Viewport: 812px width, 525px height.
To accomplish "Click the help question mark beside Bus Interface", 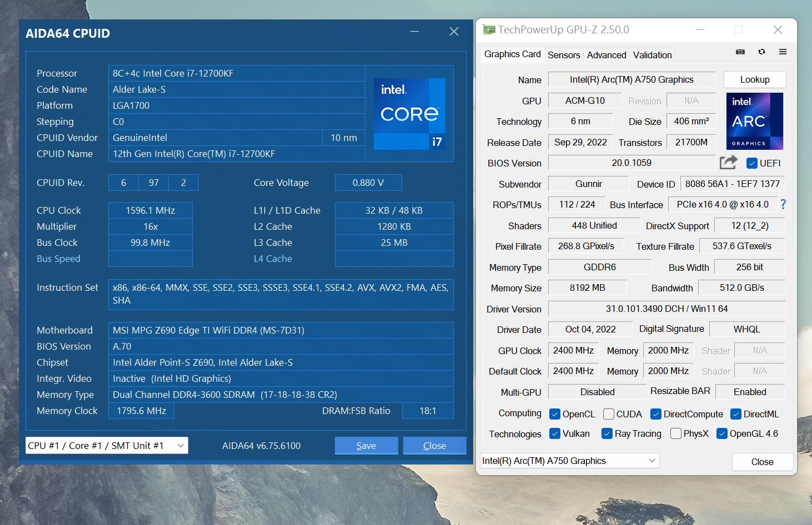I will click(783, 204).
